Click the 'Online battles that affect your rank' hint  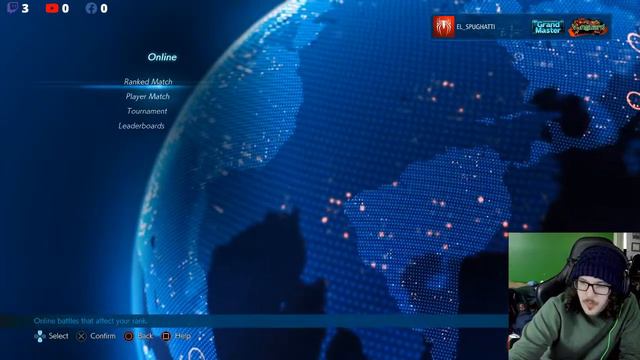point(90,321)
